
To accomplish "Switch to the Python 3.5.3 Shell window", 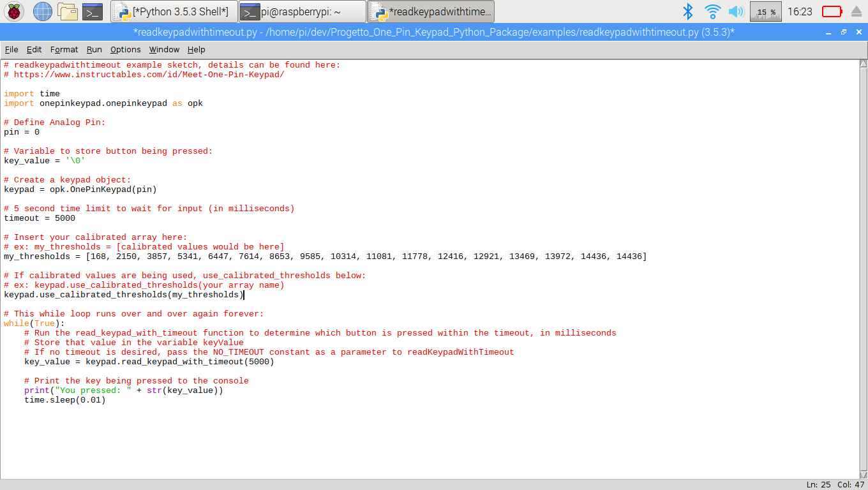I will point(174,11).
